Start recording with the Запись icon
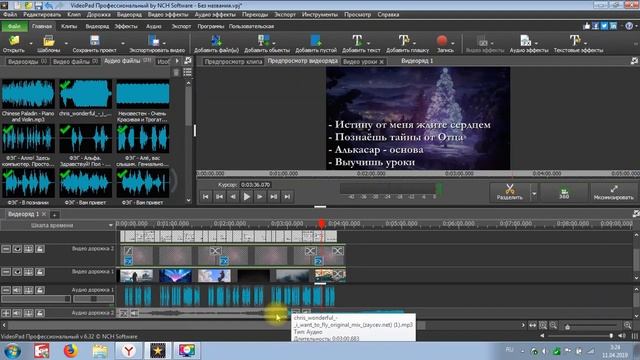Viewport: 640px width, 360px height. coord(442,40)
